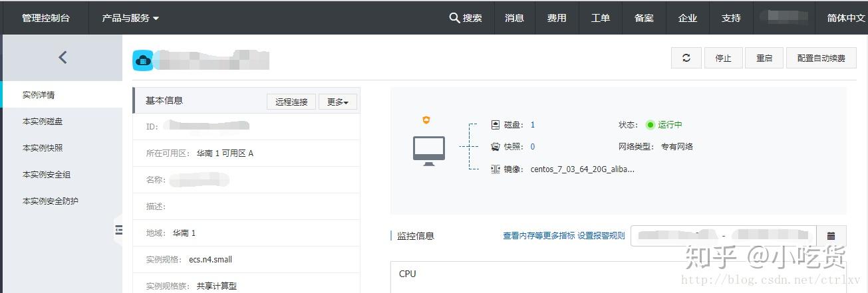This screenshot has height=293, width=868.
Task: Click the 专有网络 network type value
Action: [x=677, y=147]
